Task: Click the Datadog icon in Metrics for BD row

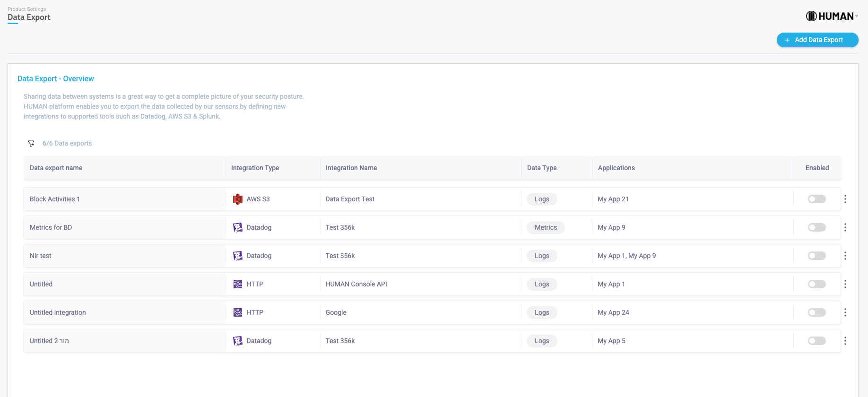Action: (x=238, y=227)
